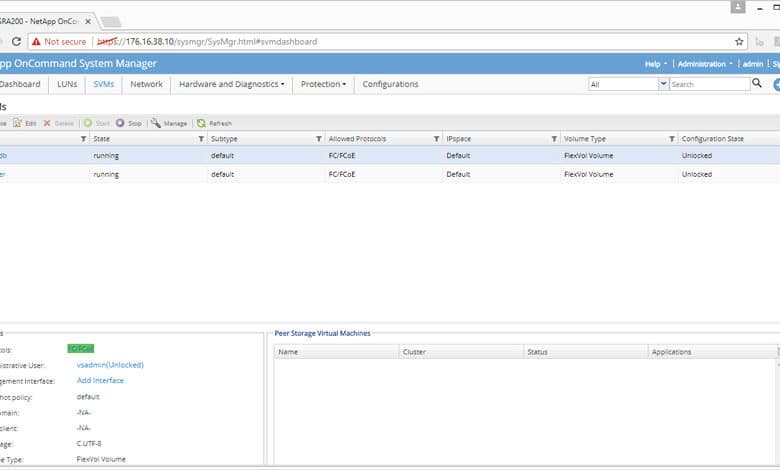Sort by the State column header
The image size is (780, 470).
click(x=101, y=139)
